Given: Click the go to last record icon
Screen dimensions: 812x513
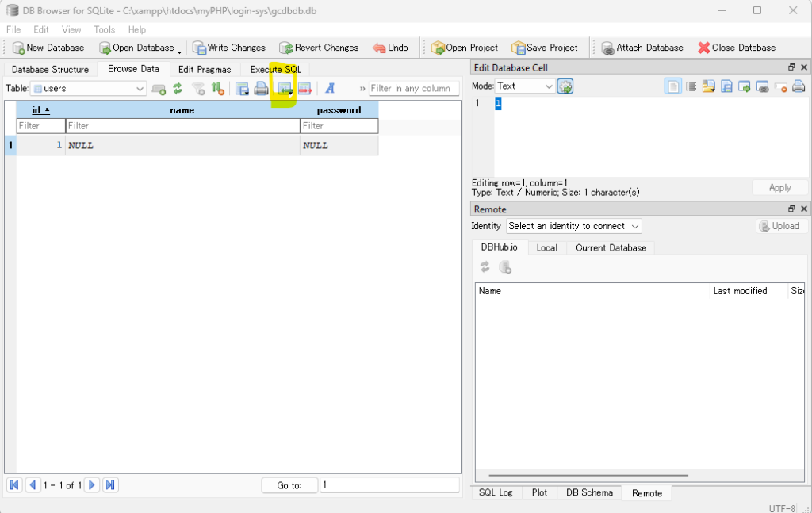Looking at the screenshot, I should click(110, 485).
